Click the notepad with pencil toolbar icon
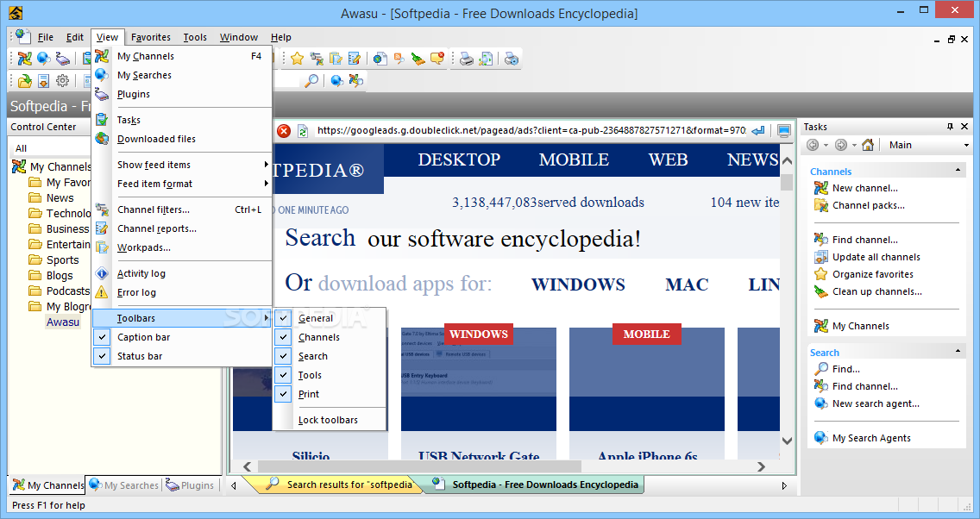Viewport: 980px width, 519px height. (x=355, y=59)
